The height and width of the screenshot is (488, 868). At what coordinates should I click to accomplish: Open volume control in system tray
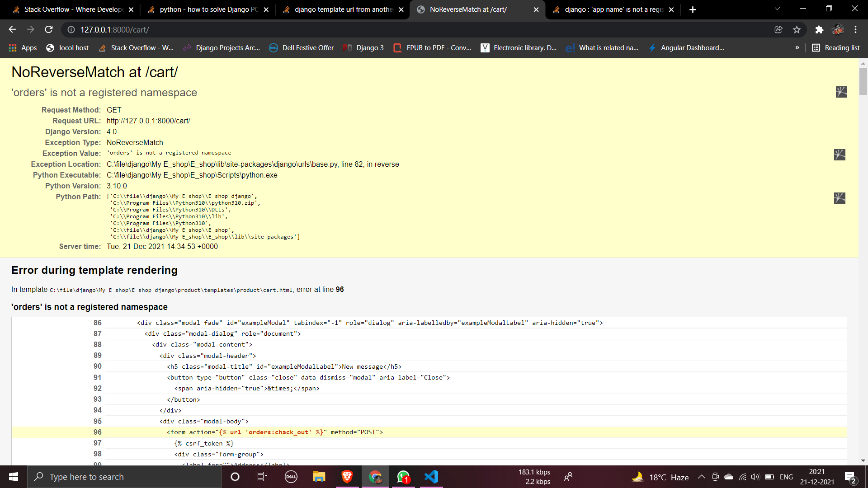[x=755, y=477]
